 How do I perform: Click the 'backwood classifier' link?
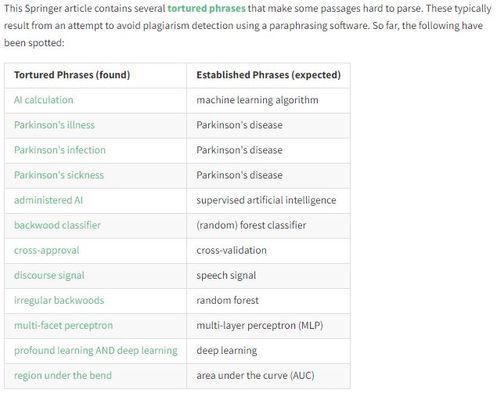click(x=57, y=225)
